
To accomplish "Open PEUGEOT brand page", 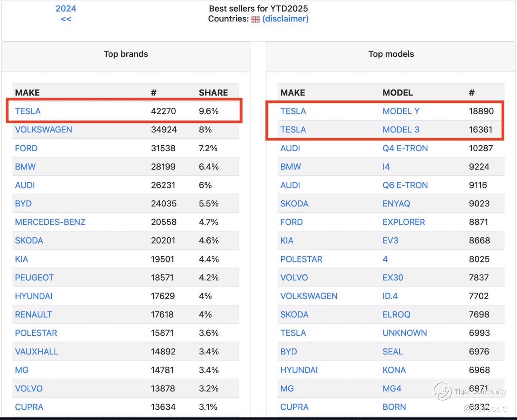I will point(34,278).
